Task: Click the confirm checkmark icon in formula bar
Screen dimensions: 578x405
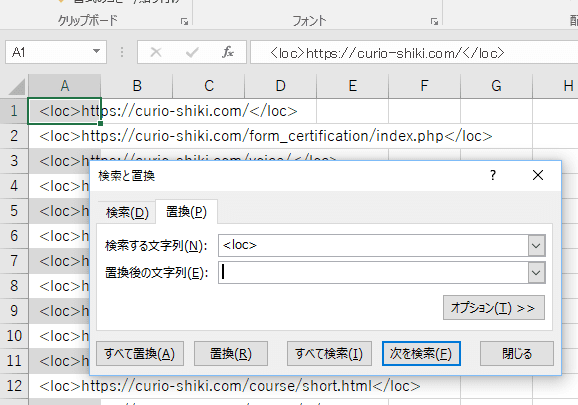Action: 192,52
